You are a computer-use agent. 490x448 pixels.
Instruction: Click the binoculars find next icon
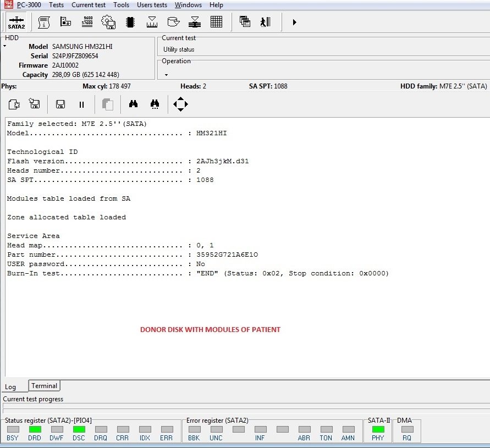155,104
